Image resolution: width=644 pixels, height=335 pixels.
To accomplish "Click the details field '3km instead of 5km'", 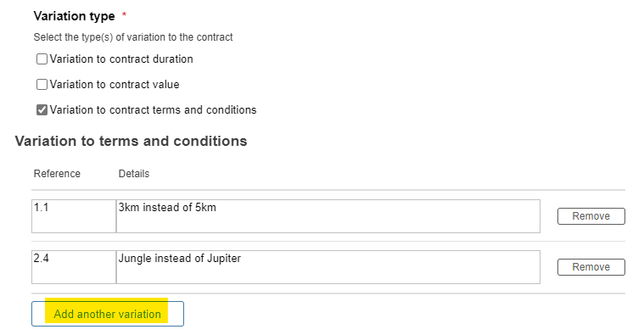I will pyautogui.click(x=328, y=216).
